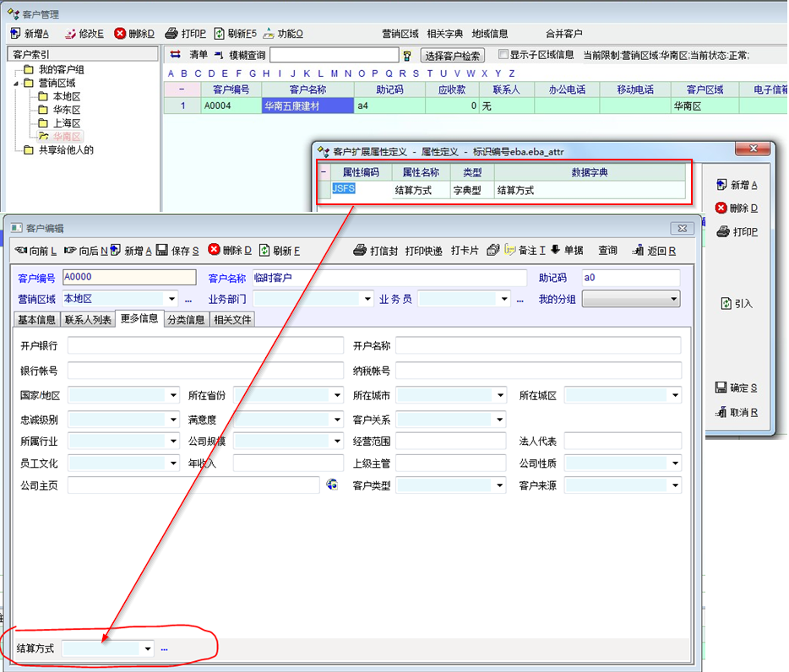Viewport: 789px width, 672px height.
Task: Click the 打信封 printer icon
Action: point(359,251)
